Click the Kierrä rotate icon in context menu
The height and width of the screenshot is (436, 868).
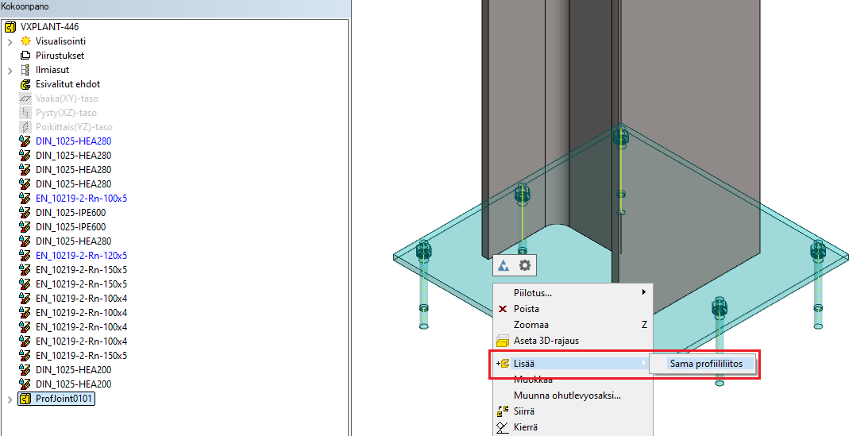click(x=502, y=427)
